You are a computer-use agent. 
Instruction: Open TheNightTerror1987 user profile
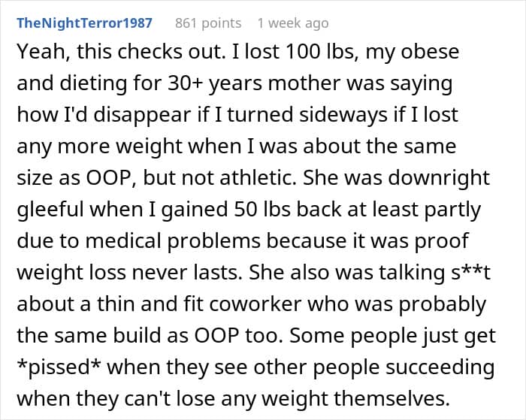(84, 23)
